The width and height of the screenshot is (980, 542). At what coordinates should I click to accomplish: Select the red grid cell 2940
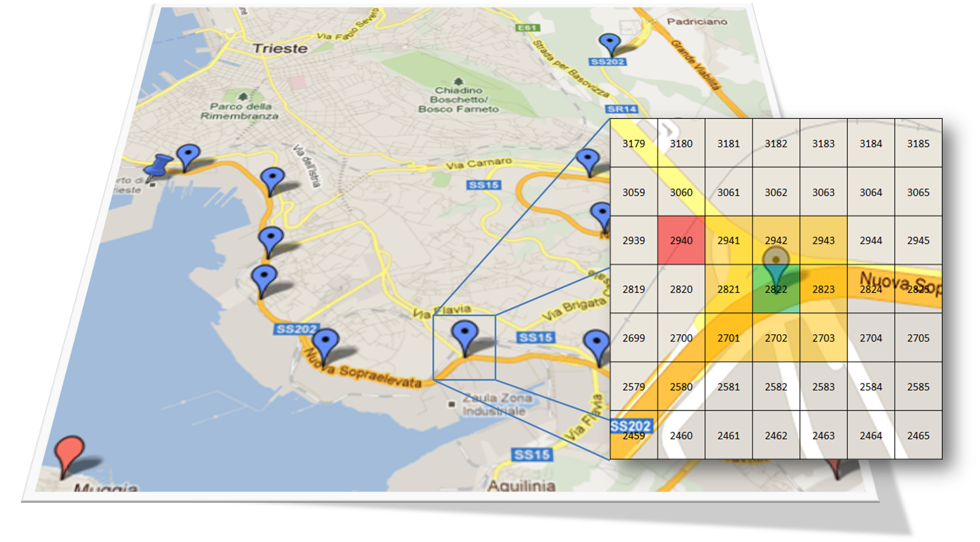point(681,241)
